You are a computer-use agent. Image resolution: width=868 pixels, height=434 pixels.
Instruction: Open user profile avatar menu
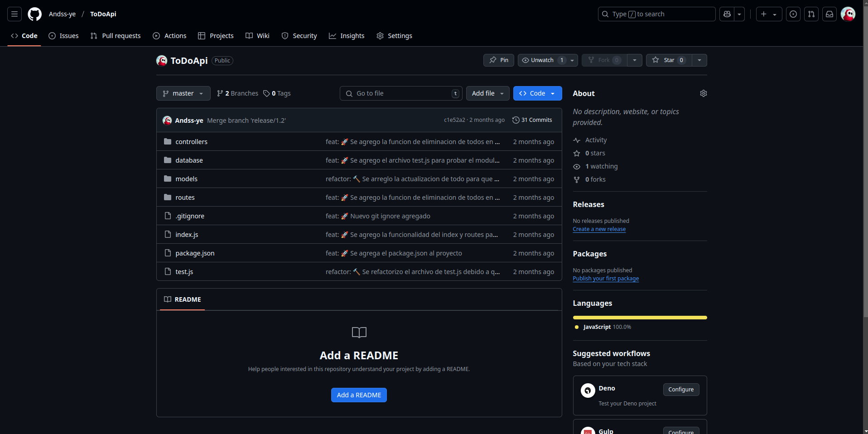click(x=848, y=14)
